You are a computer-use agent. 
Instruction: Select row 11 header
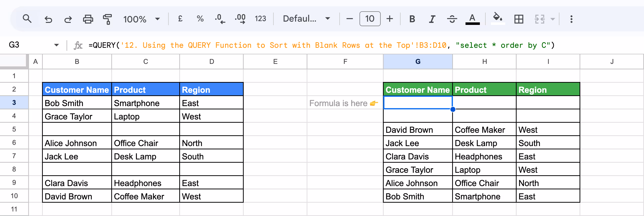(x=14, y=209)
